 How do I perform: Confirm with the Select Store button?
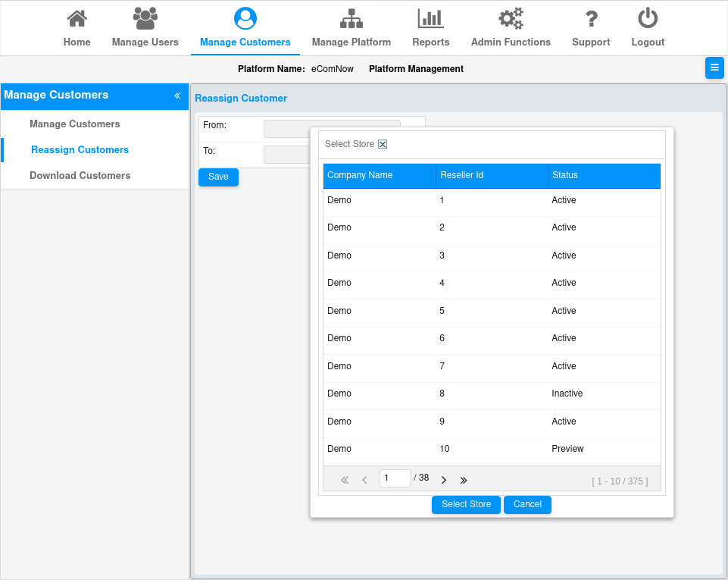click(465, 504)
